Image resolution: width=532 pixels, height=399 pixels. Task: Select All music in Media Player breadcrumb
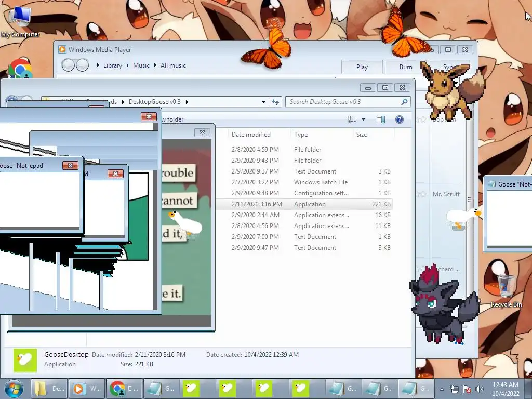point(173,65)
